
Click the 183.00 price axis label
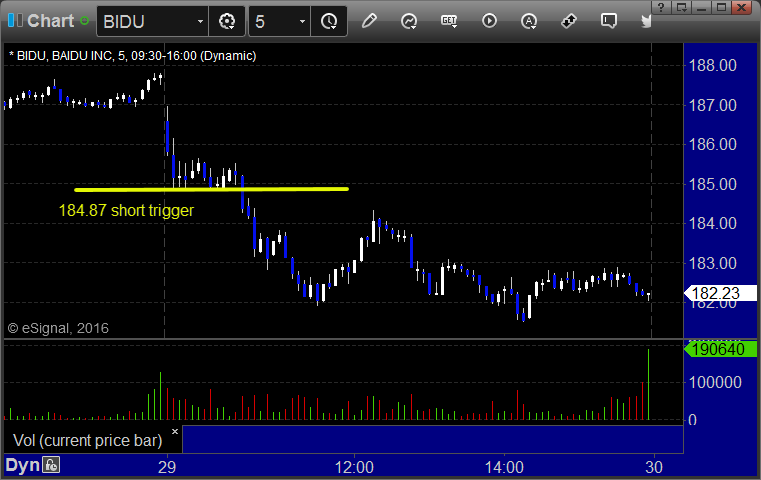[x=712, y=264]
